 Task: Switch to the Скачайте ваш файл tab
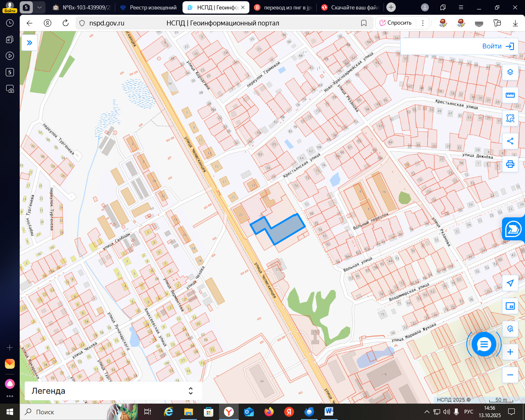pyautogui.click(x=350, y=7)
